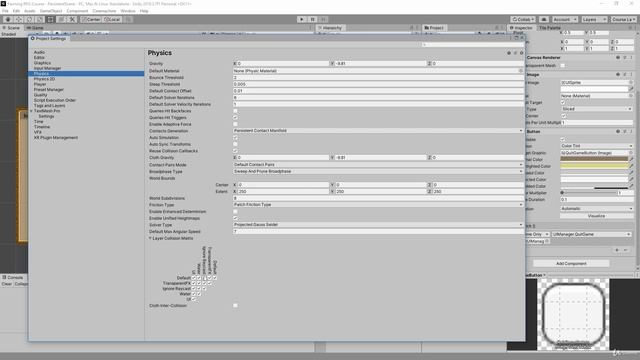This screenshot has width=640, height=360.
Task: Click the Color Multiplier slider
Action: coord(588,193)
